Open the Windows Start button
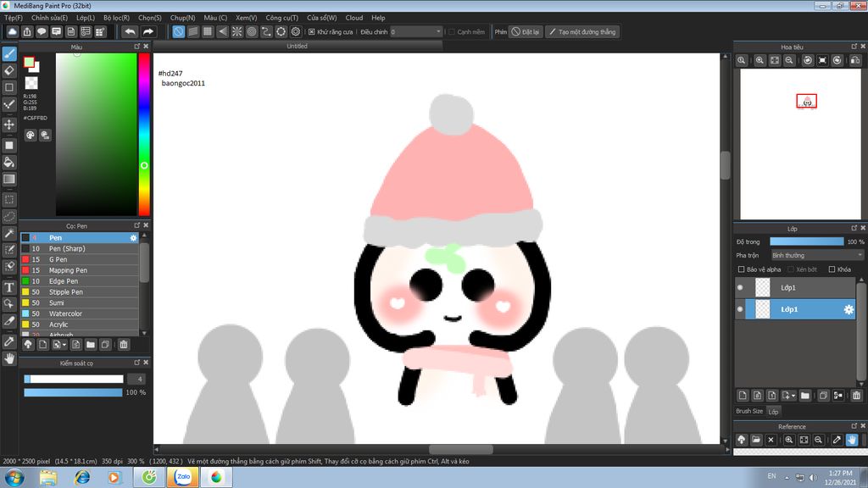This screenshot has height=488, width=868. (14, 477)
